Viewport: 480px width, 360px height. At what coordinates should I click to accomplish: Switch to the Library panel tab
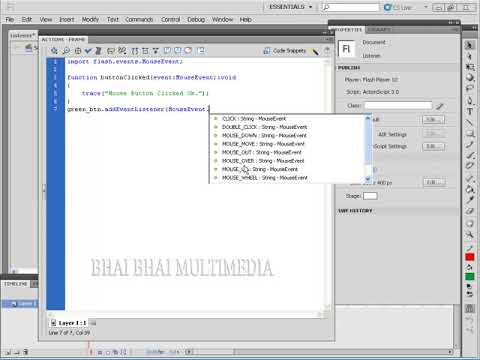[379, 30]
